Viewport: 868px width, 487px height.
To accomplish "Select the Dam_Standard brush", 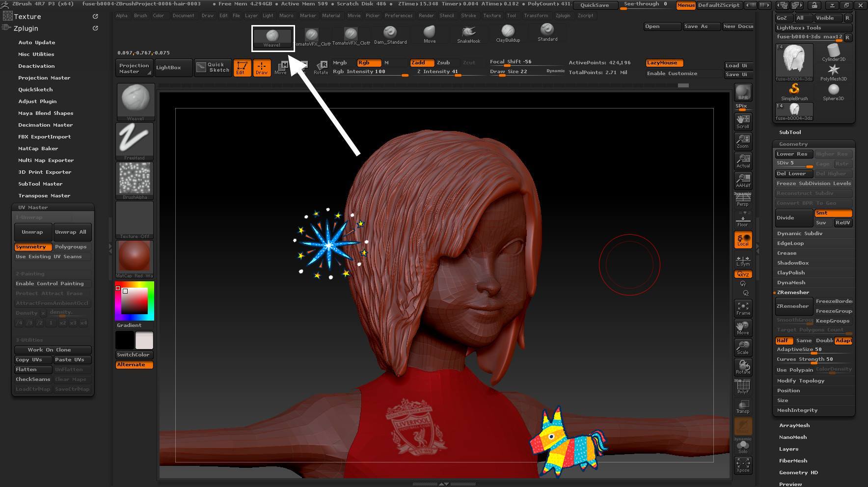I will (x=390, y=35).
